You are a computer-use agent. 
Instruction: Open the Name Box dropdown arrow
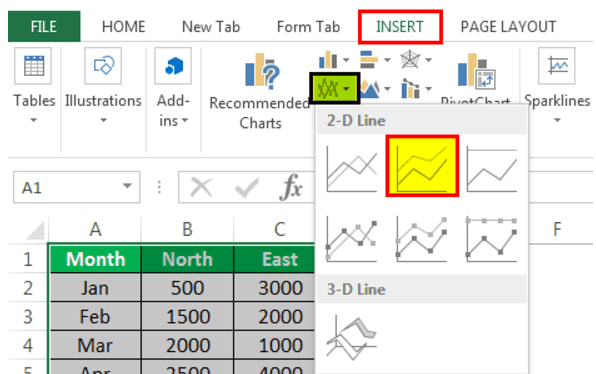(x=127, y=186)
